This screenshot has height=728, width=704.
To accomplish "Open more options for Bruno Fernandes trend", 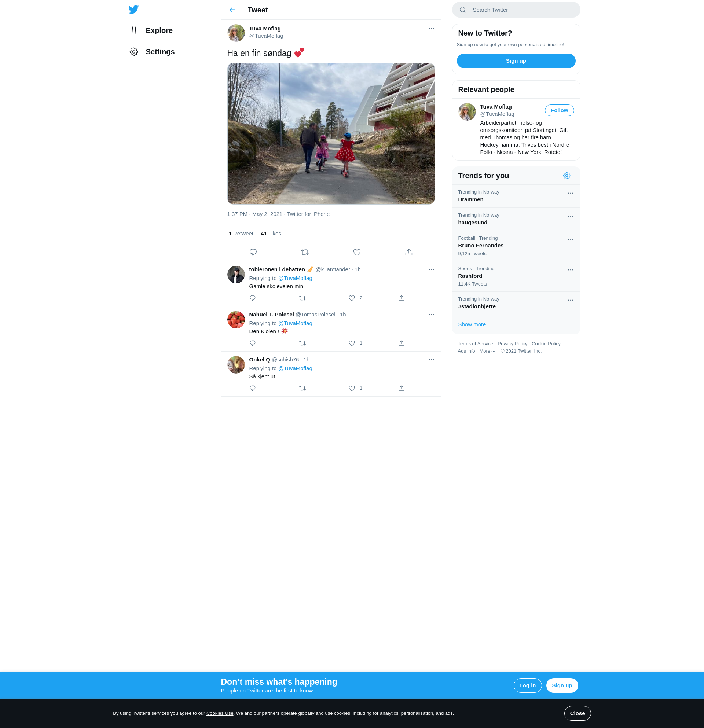I will point(570,239).
